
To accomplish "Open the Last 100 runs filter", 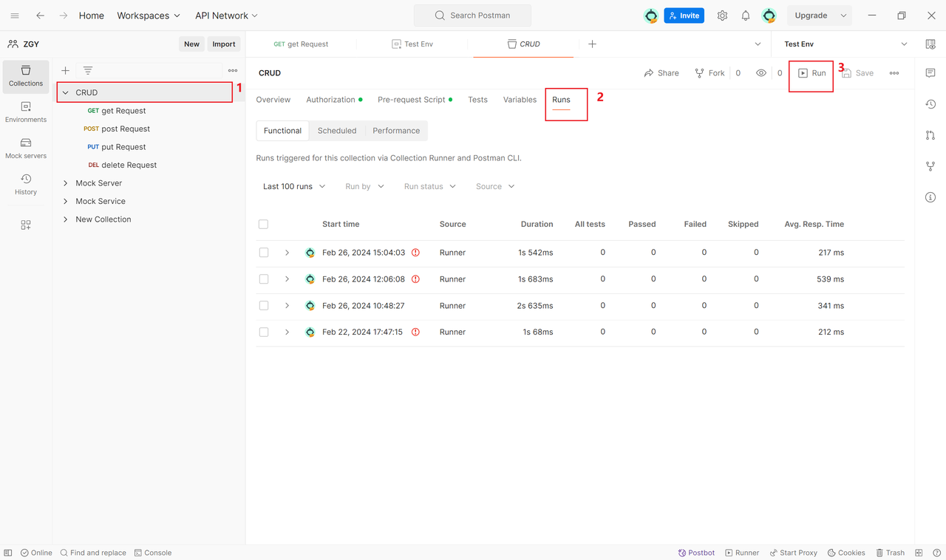I will [294, 186].
